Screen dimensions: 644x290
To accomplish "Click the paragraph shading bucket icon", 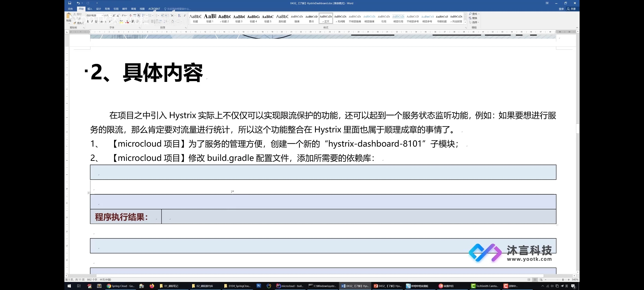I will click(x=173, y=21).
